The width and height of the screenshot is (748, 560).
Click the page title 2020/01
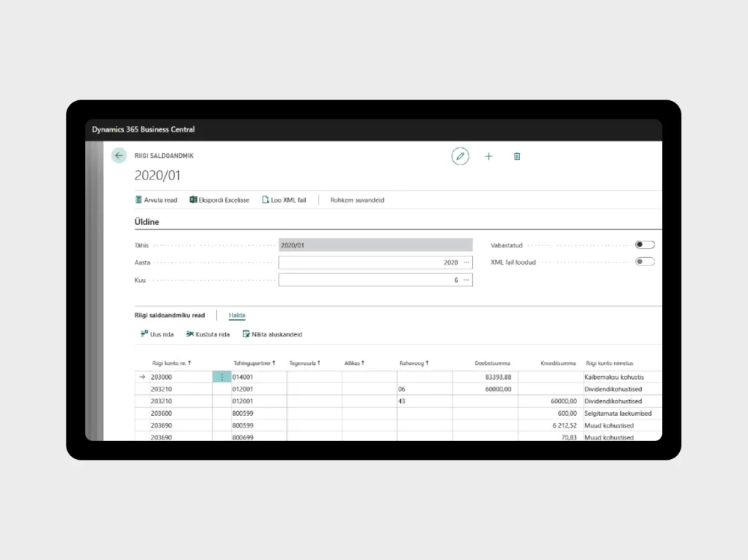157,176
